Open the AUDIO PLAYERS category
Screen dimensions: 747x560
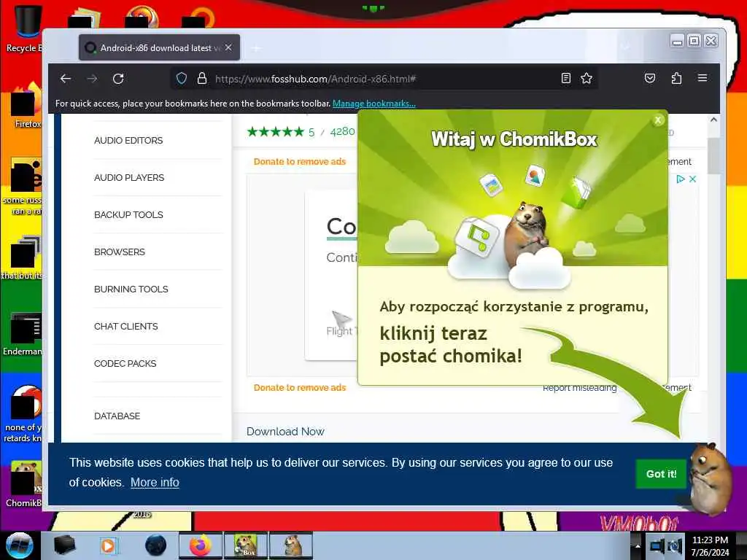(x=129, y=178)
